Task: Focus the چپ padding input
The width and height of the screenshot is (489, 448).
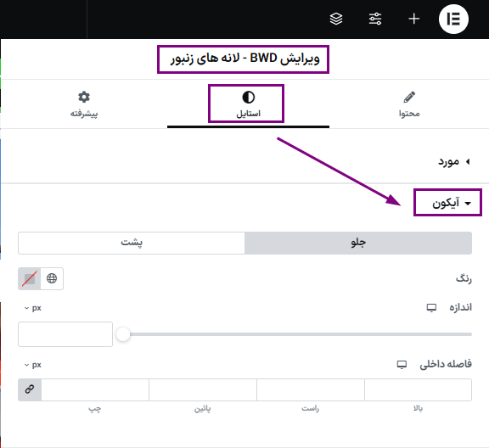Action: (x=95, y=389)
